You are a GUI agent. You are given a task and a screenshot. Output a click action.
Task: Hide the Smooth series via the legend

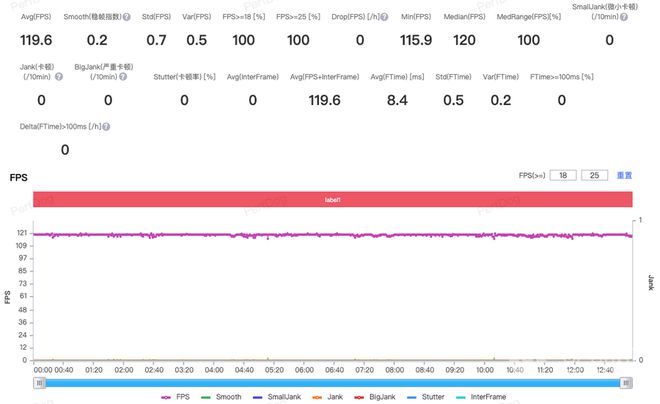[221, 396]
